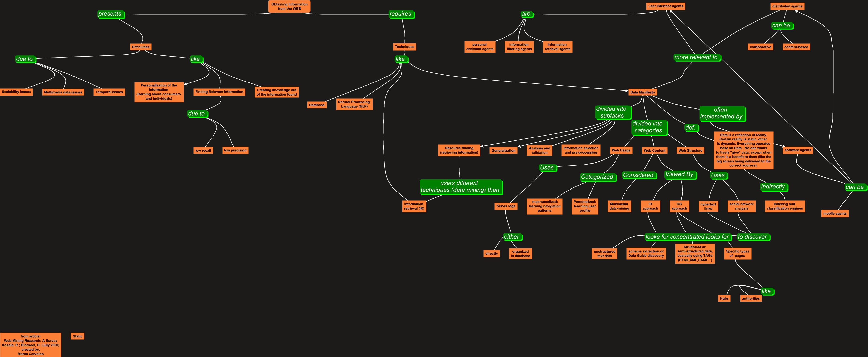Click the 'Obtaining Information from the WEB' root node

point(289,6)
